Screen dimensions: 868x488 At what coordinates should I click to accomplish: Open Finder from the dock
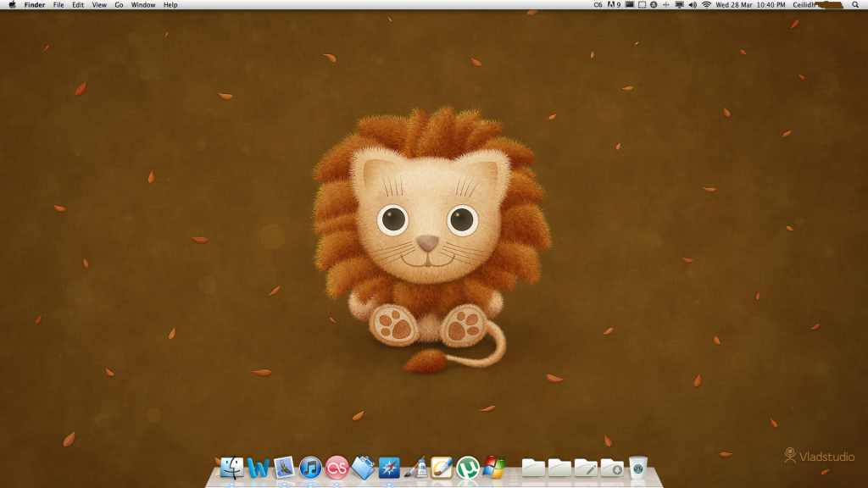click(x=232, y=468)
